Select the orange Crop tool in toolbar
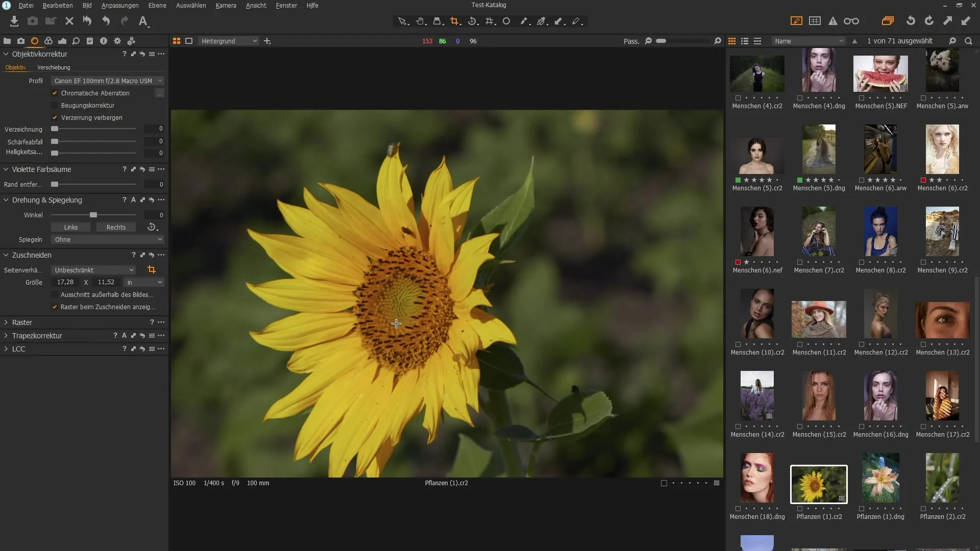This screenshot has width=980, height=551. 455,21
